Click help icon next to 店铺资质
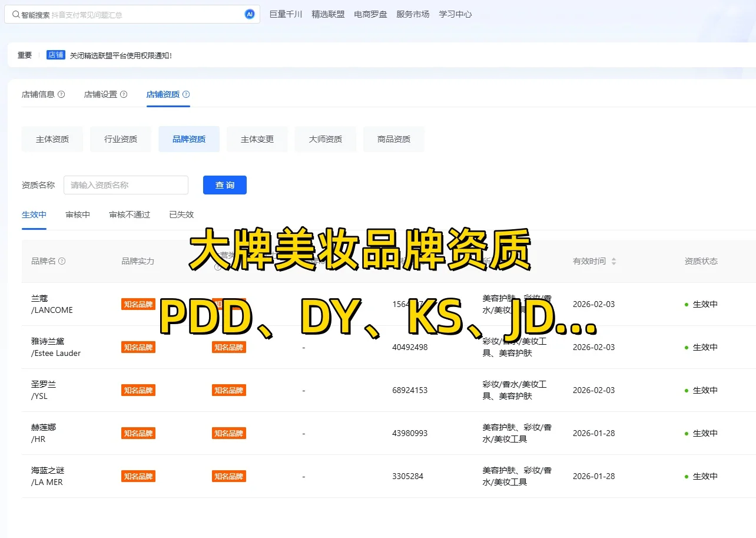This screenshot has width=756, height=538. pos(186,94)
